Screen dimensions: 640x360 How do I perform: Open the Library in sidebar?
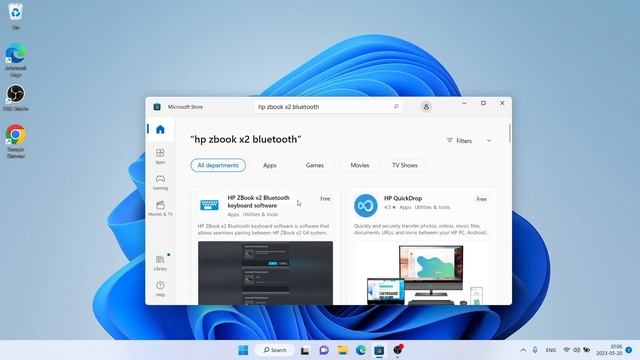point(160,263)
